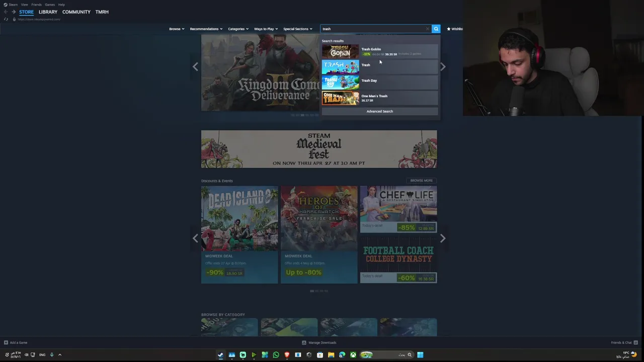
Task: Open the Steam taskbar icon
Action: pyautogui.click(x=220, y=355)
